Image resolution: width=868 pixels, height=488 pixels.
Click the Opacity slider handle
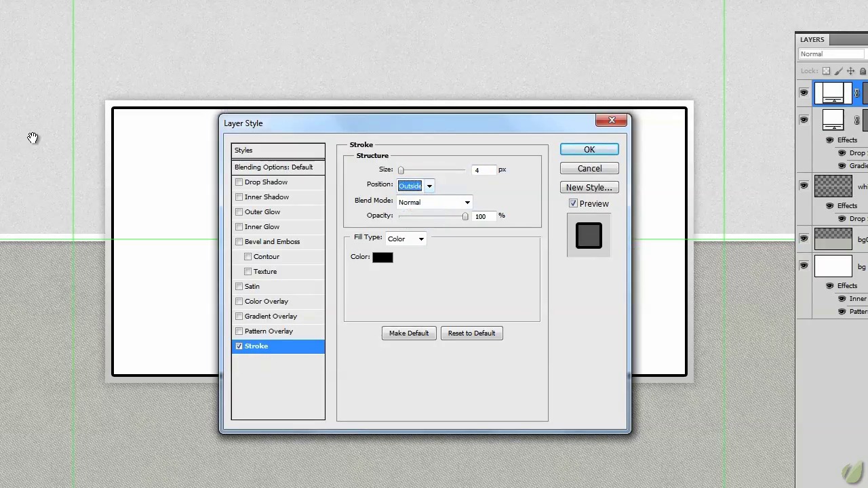click(x=465, y=216)
